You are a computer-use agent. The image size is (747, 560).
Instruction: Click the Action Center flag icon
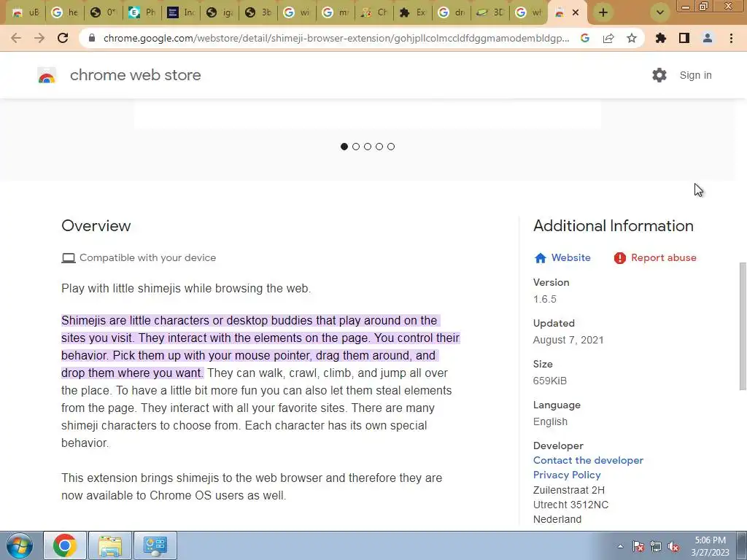638,546
